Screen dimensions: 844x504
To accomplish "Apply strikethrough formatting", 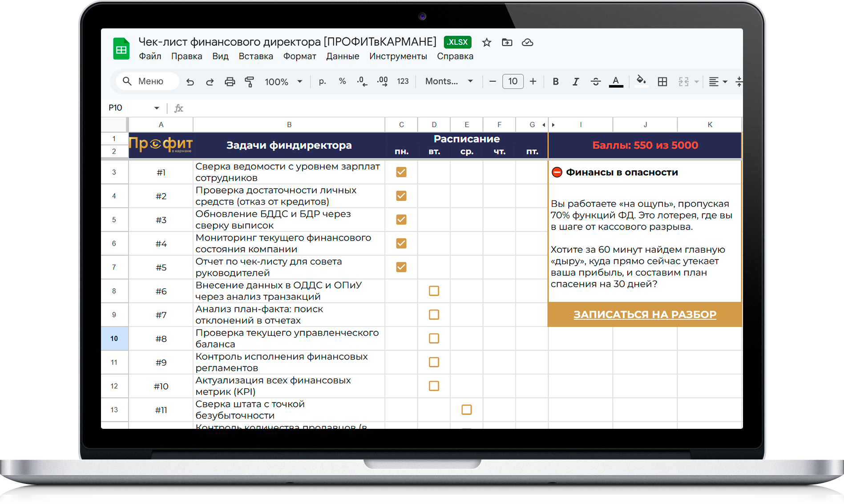I will pyautogui.click(x=595, y=82).
